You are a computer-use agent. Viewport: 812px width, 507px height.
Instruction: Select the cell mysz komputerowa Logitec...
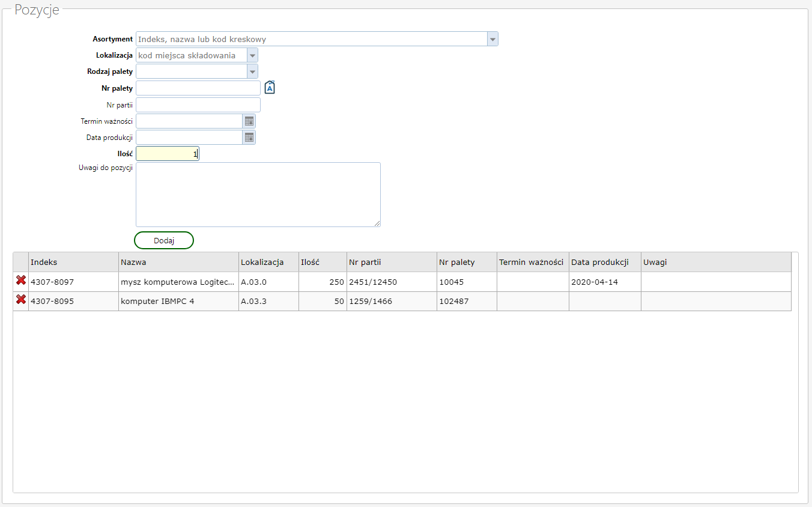(178, 282)
